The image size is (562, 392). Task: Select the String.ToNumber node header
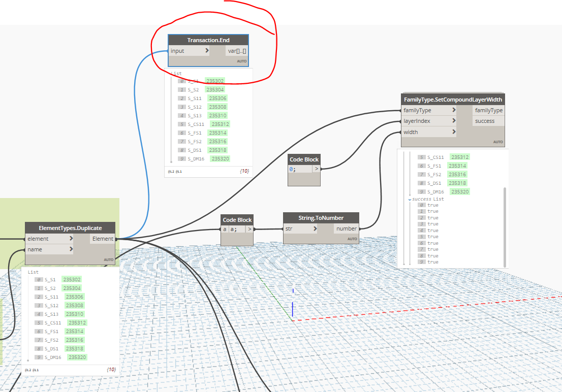pyautogui.click(x=321, y=218)
